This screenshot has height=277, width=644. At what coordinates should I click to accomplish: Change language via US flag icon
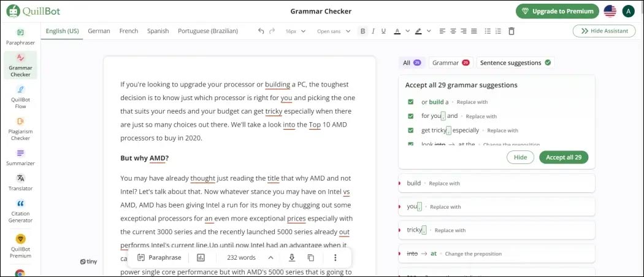click(x=610, y=11)
